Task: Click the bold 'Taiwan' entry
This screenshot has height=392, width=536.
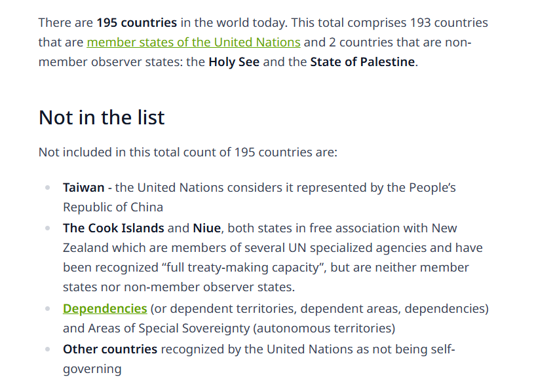Action: [83, 188]
